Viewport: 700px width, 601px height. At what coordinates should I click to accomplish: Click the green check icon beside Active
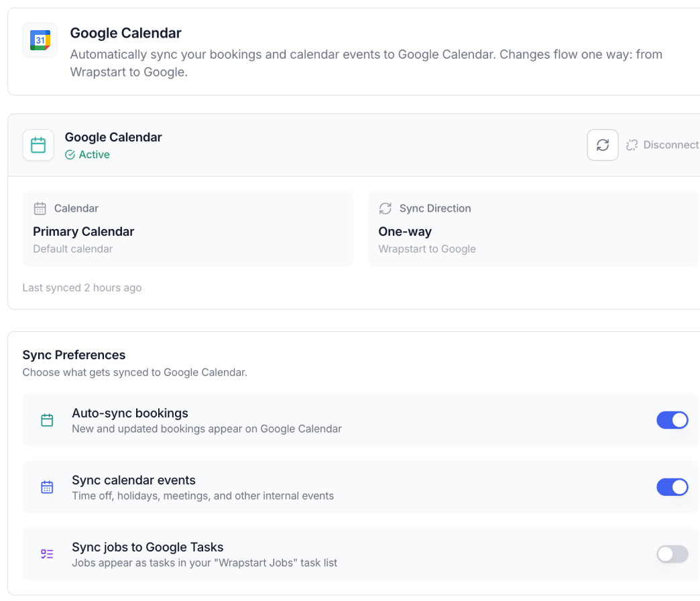(70, 155)
